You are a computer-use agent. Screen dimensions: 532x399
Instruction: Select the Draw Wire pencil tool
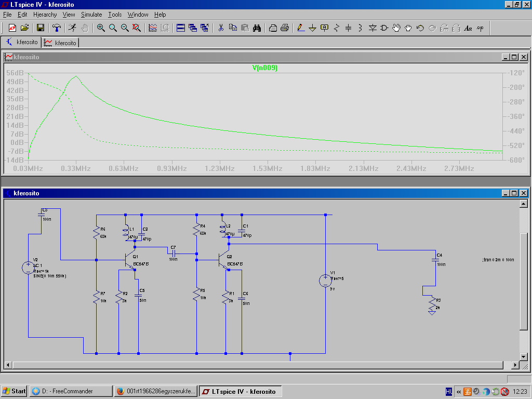point(300,28)
